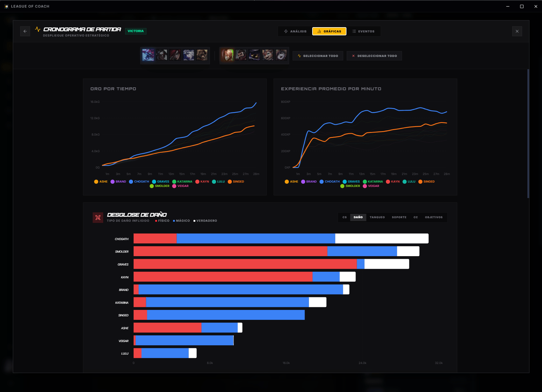Click the panel's vertical scrollbar
The height and width of the screenshot is (392, 542).
[x=528, y=133]
